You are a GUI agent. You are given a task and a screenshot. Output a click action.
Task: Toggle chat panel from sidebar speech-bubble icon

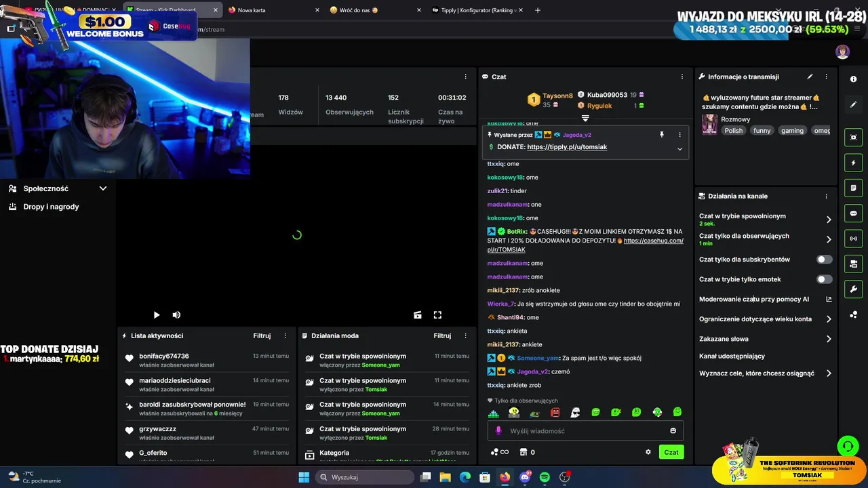pos(853,213)
